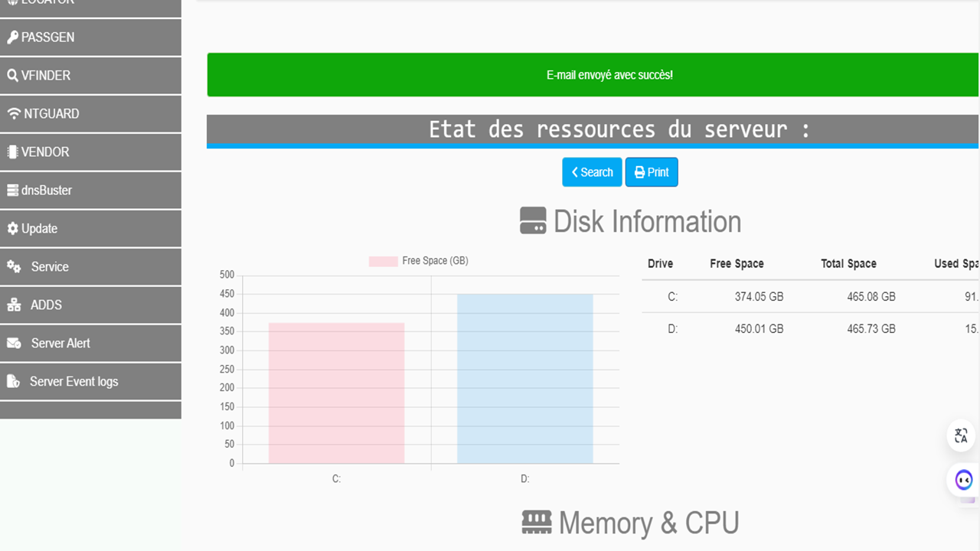Click the magnifier icon beside VFINDER
The height and width of the screenshot is (551, 980).
coord(12,76)
